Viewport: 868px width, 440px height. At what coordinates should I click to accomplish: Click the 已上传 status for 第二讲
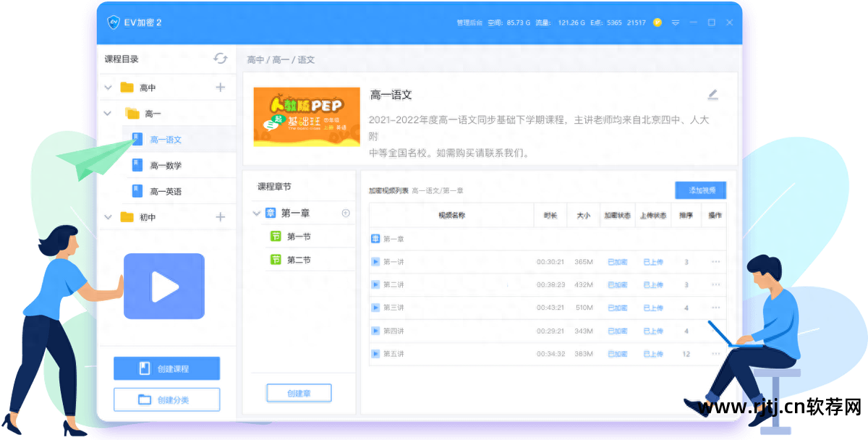pos(653,284)
